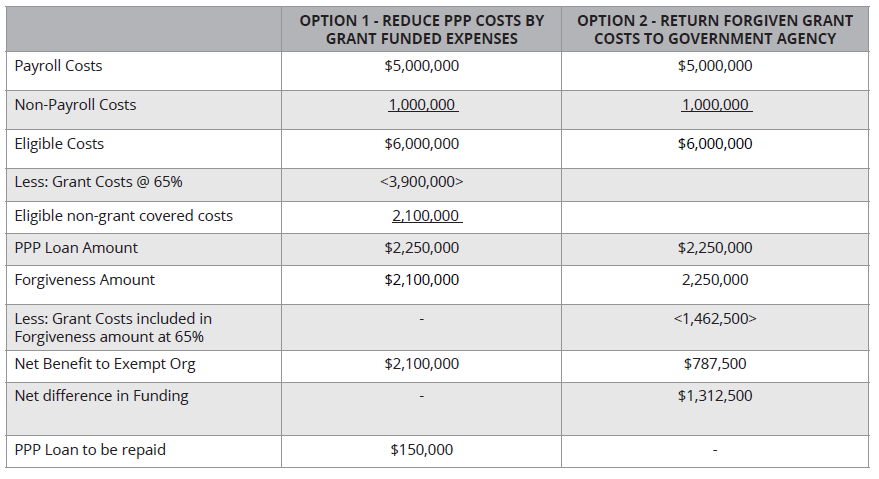Select the Payroll Costs row label
Screen dimensions: 879x479
[x=58, y=66]
